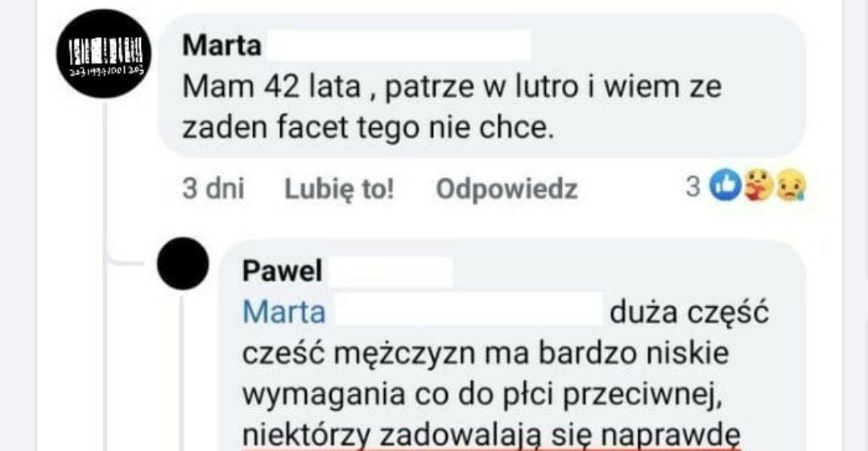Click the blue thumbs-up reaction icon

(725, 184)
